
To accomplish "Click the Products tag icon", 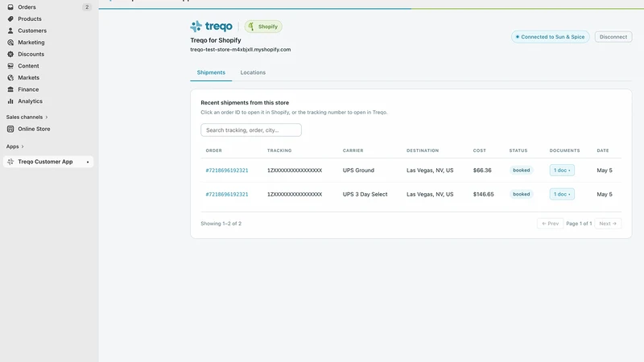I will tap(10, 19).
